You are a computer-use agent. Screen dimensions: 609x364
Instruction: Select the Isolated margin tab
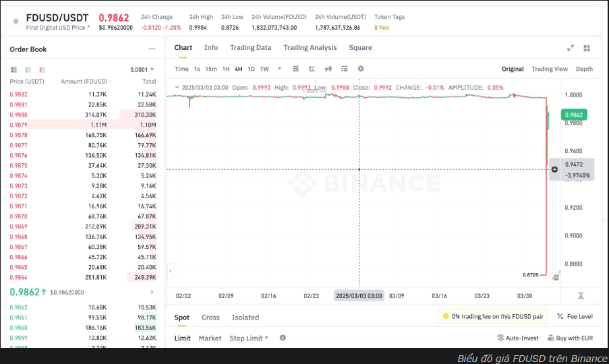pyautogui.click(x=245, y=317)
